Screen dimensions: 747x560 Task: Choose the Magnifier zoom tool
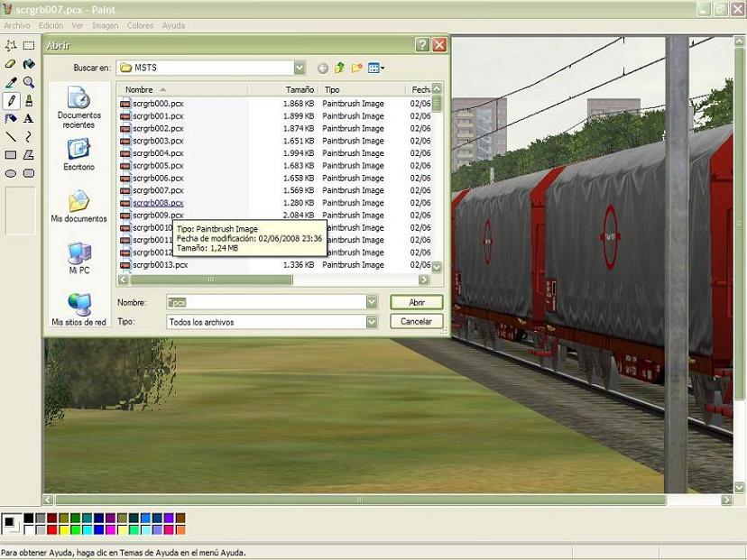[x=29, y=82]
